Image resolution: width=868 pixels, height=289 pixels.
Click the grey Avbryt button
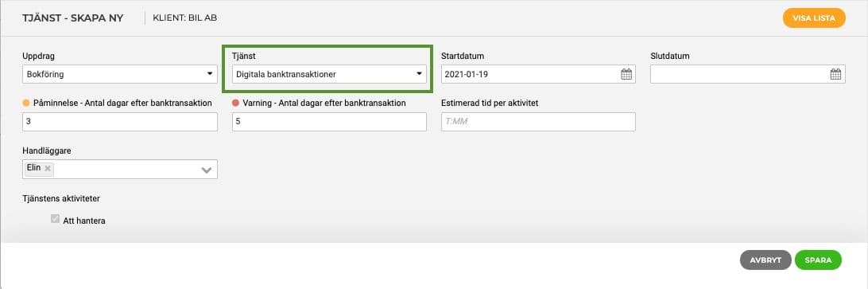pyautogui.click(x=765, y=260)
